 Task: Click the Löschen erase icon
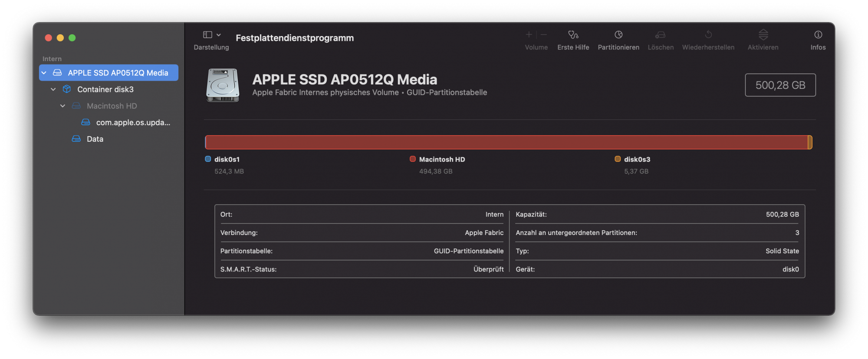pyautogui.click(x=661, y=35)
